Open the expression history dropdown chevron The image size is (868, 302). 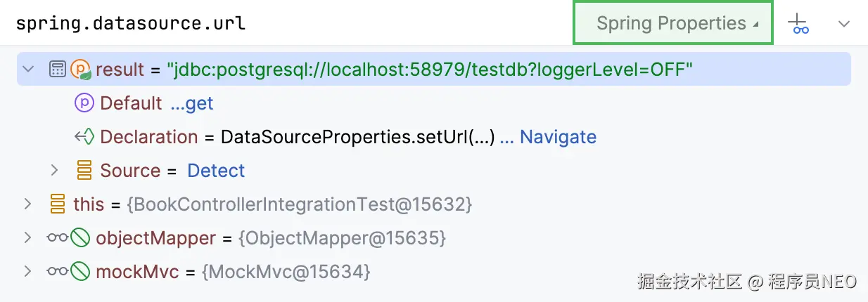[x=844, y=24]
